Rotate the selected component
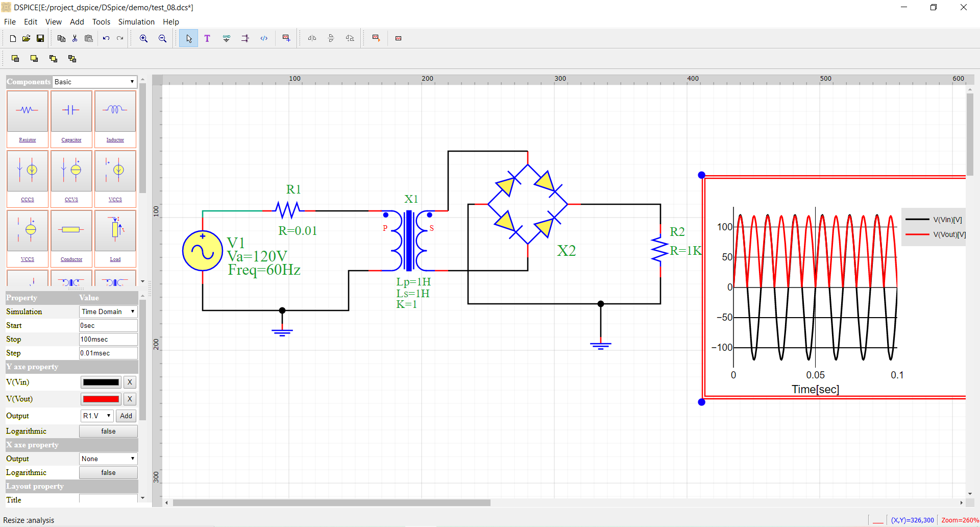This screenshot has width=980, height=527. [x=350, y=38]
